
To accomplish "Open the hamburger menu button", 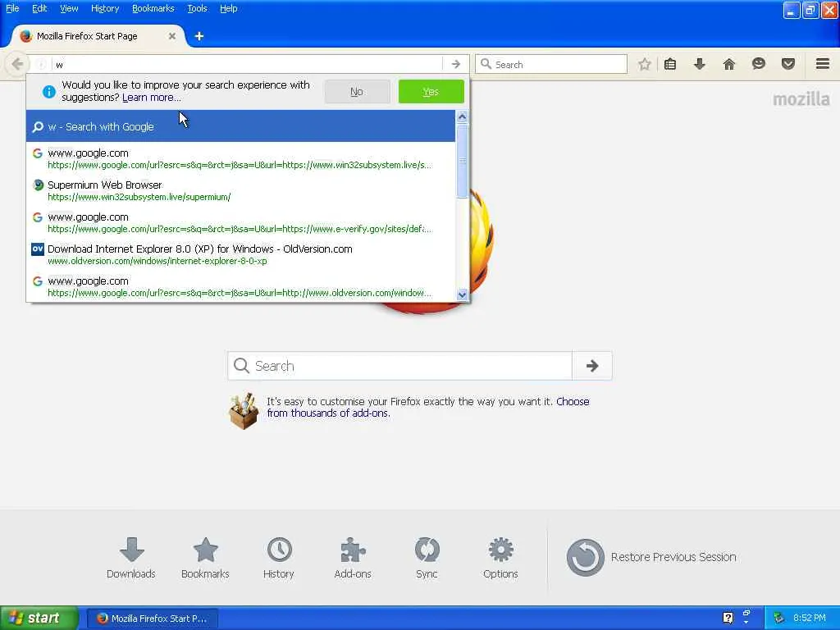I will coord(823,64).
